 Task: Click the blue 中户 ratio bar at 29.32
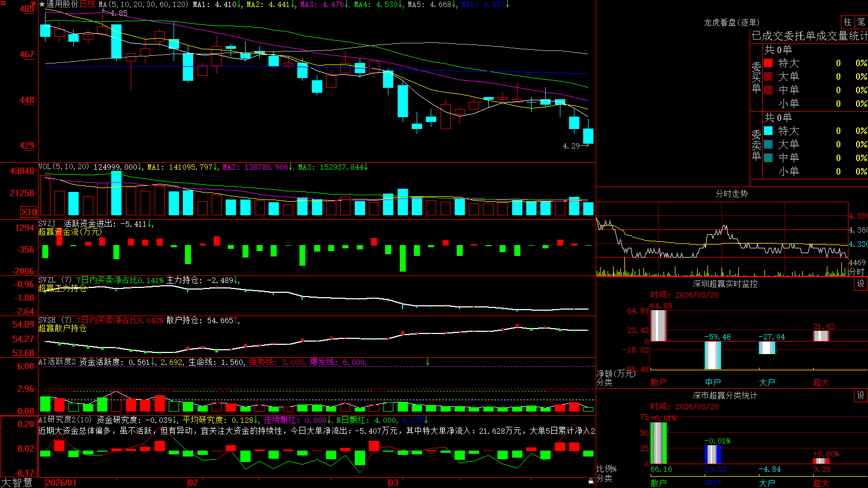[x=713, y=454]
